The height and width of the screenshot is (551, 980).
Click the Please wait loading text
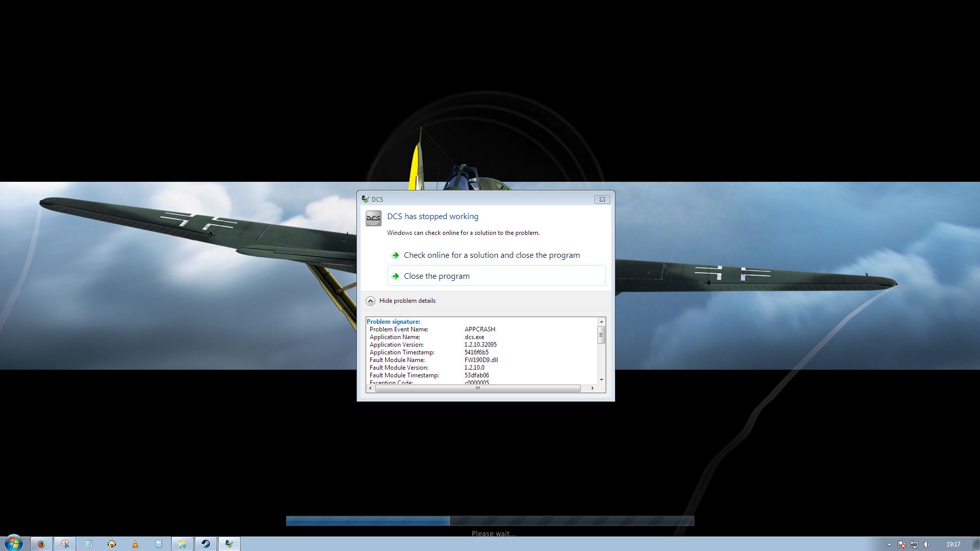[x=493, y=533]
